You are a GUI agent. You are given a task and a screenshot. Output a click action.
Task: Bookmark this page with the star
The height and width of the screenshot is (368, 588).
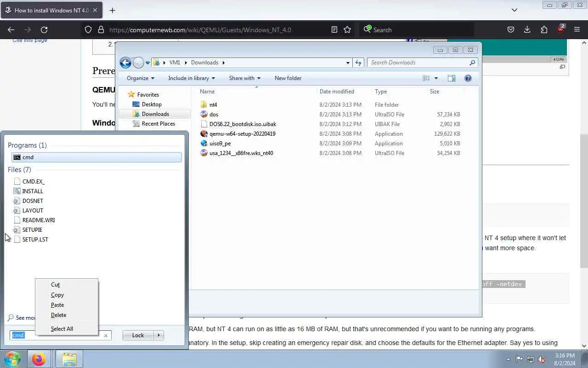(347, 29)
